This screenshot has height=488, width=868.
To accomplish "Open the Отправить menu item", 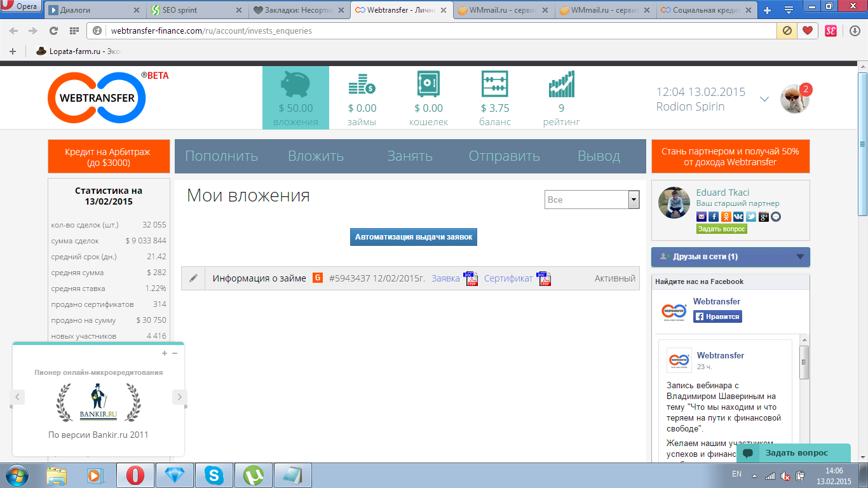I will (x=505, y=156).
